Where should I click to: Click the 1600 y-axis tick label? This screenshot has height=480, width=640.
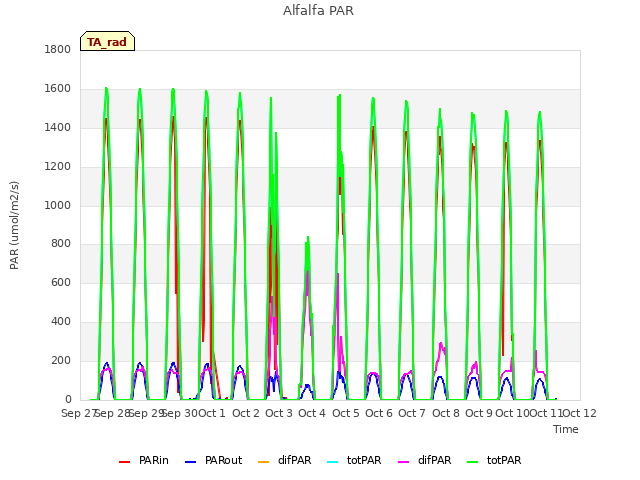pos(58,89)
